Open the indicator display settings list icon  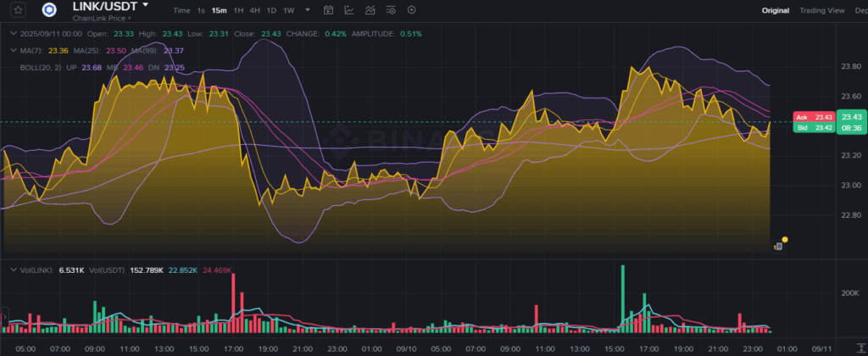391,10
